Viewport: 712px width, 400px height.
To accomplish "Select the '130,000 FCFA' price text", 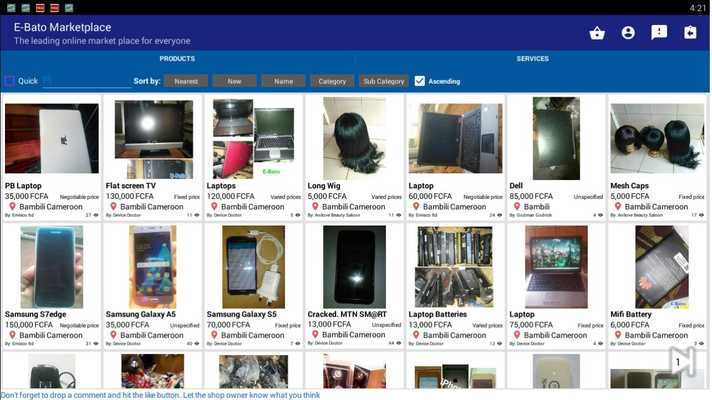I will [130, 196].
